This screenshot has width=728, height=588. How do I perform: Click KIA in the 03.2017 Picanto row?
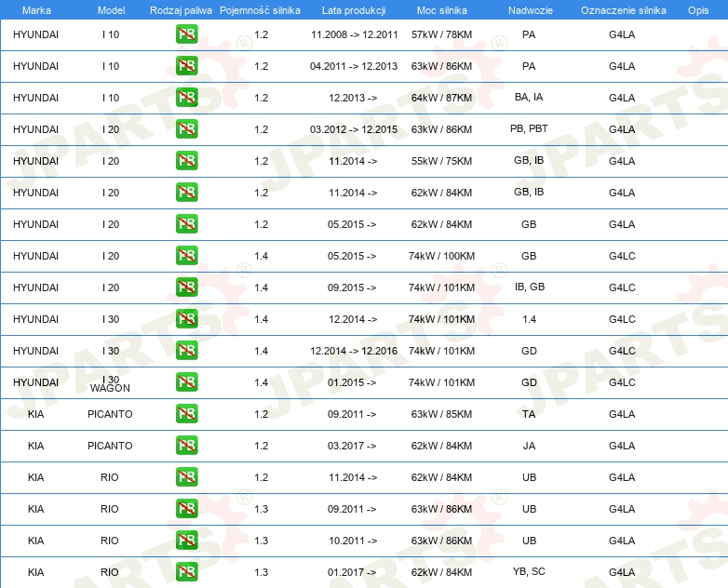click(35, 445)
